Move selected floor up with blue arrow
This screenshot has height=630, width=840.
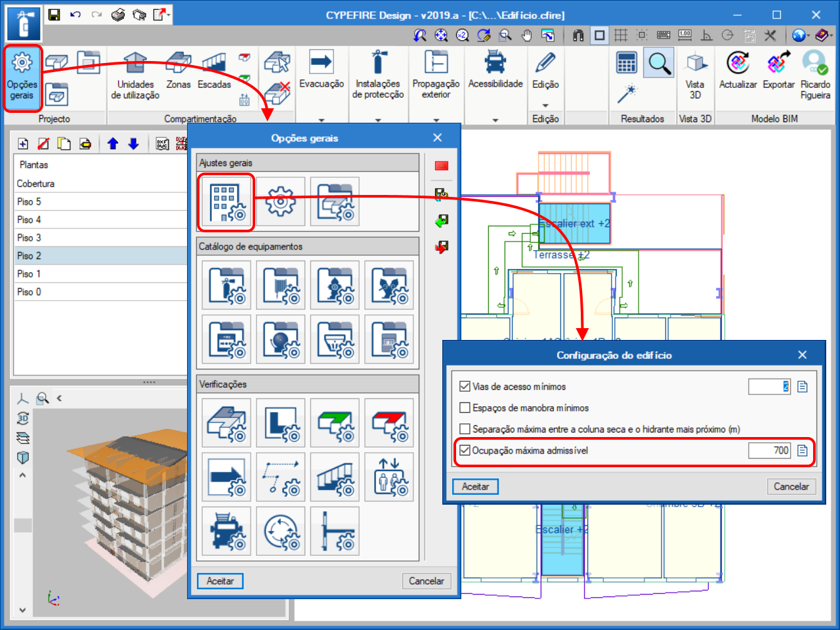(x=112, y=144)
